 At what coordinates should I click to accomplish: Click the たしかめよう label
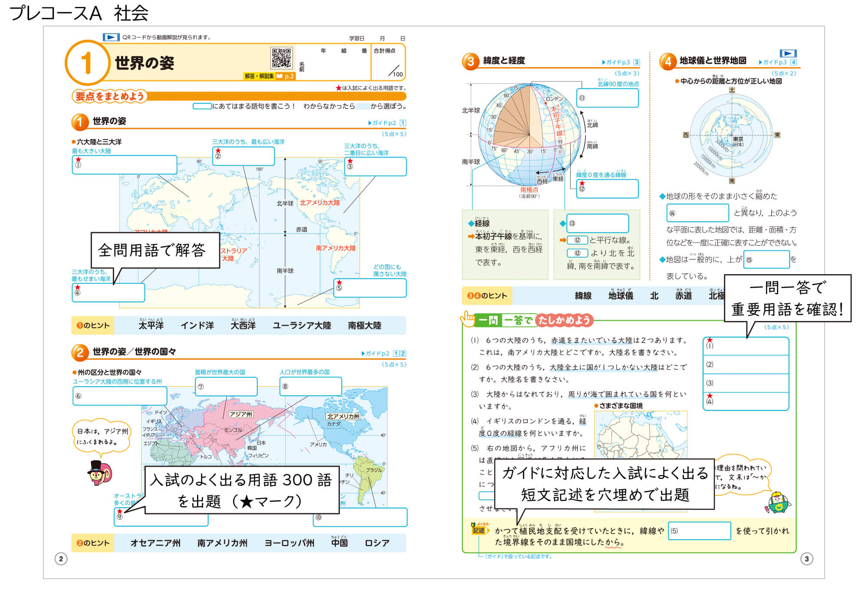[565, 321]
